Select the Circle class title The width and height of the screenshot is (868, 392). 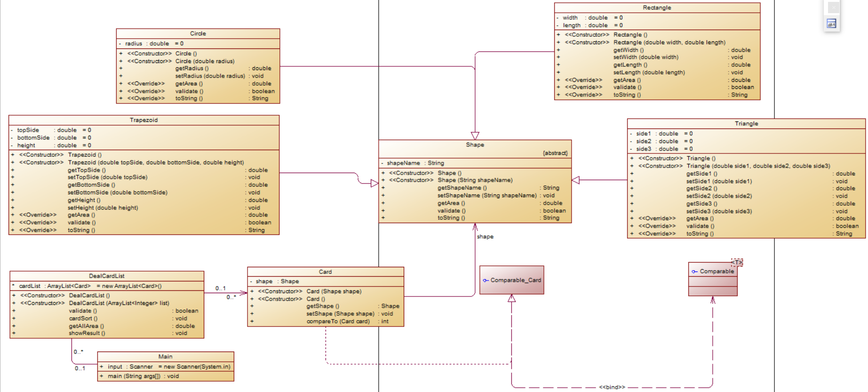pyautogui.click(x=198, y=33)
